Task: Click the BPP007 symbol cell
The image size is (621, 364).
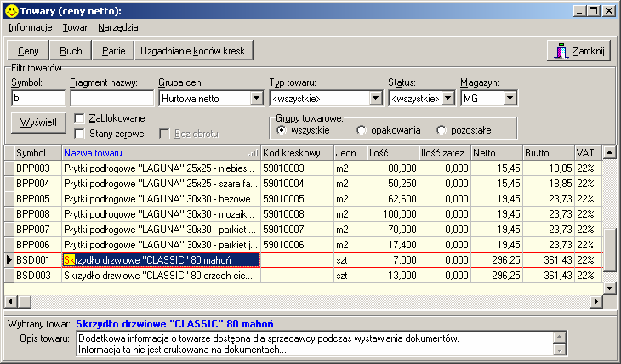Action: pyautogui.click(x=38, y=230)
